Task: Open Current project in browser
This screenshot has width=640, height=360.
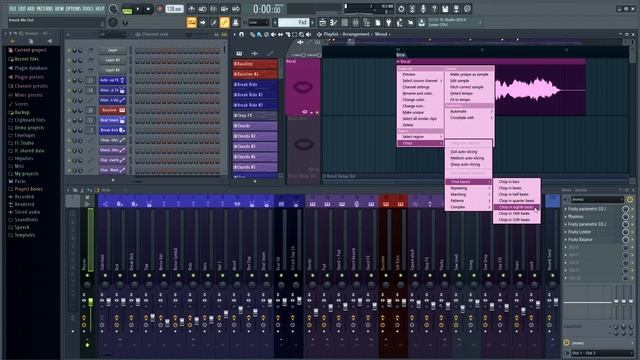Action: click(30, 50)
